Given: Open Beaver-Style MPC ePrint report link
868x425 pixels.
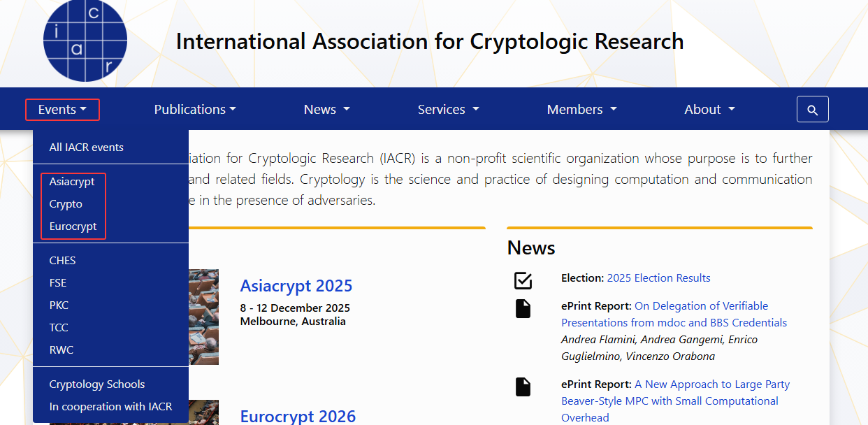Looking at the screenshot, I should tap(675, 401).
